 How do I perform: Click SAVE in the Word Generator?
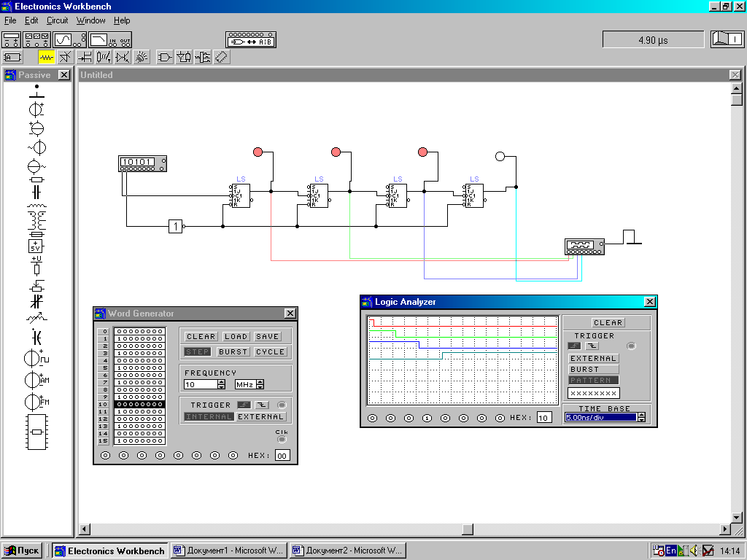click(267, 337)
